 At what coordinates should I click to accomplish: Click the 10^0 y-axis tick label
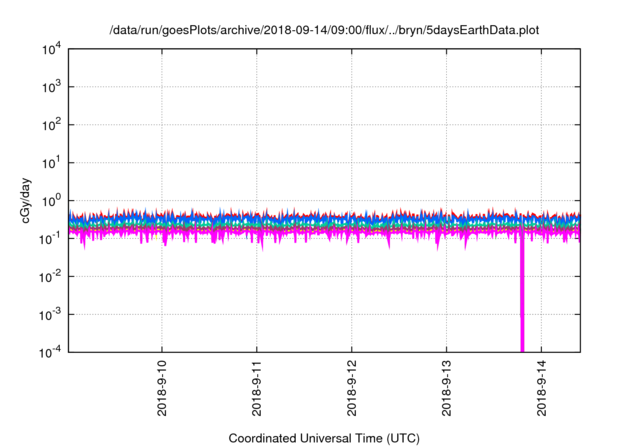point(52,201)
